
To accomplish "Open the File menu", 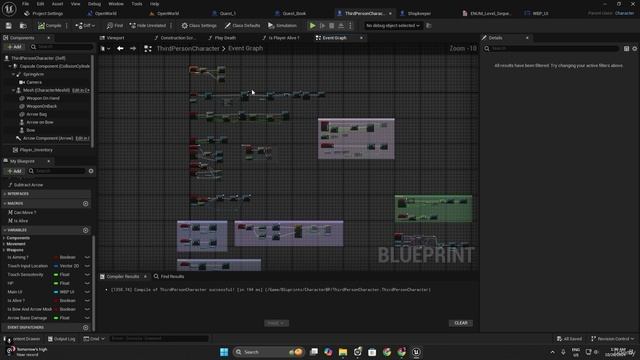I will coord(25,4).
